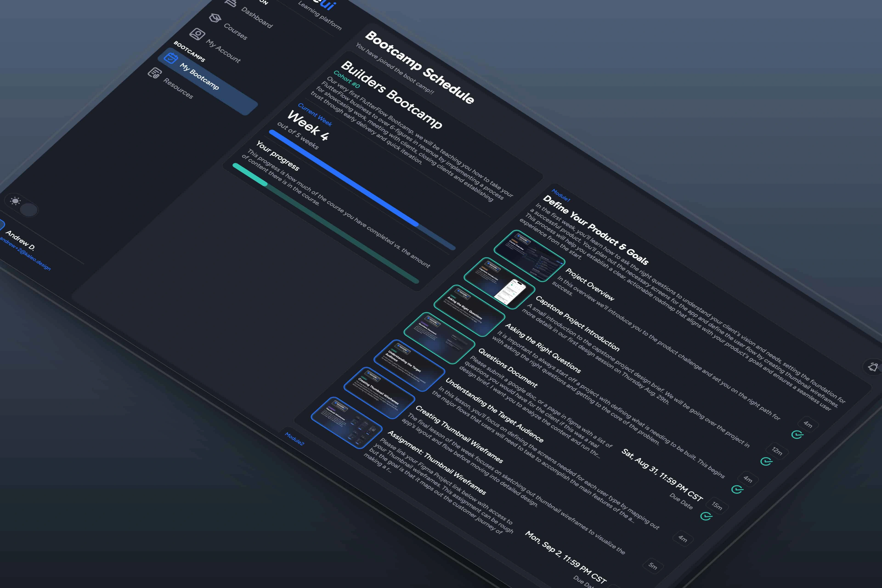Click the 15m duration badge

pyautogui.click(x=717, y=506)
